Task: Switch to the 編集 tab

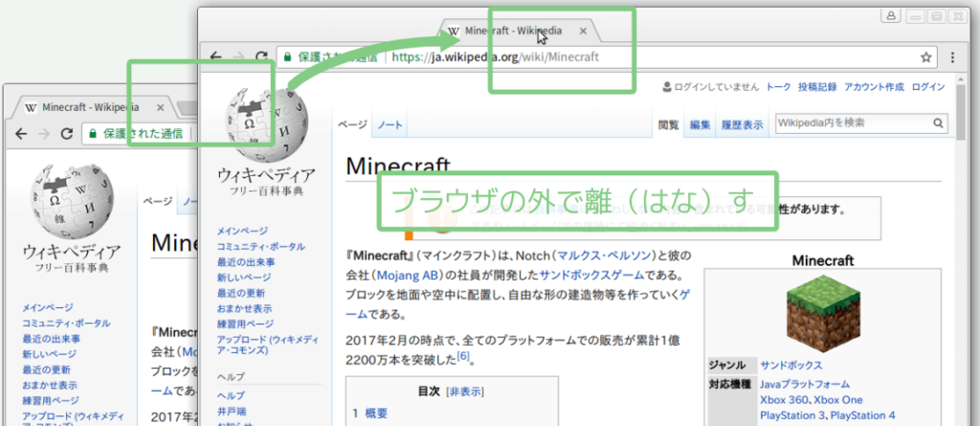Action: pos(700,125)
